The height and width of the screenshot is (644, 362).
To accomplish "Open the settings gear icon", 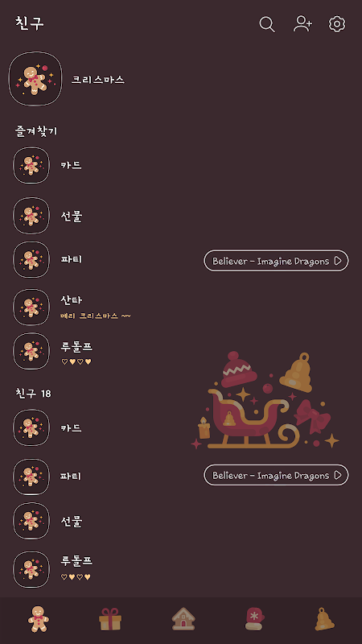I will pyautogui.click(x=337, y=24).
